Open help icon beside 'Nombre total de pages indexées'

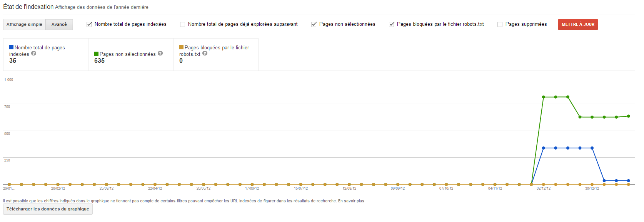34,54
